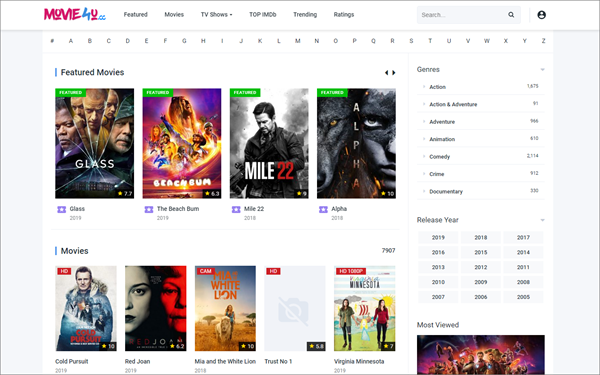The image size is (600, 375).
Task: Click the Mile 22 title link
Action: (254, 209)
